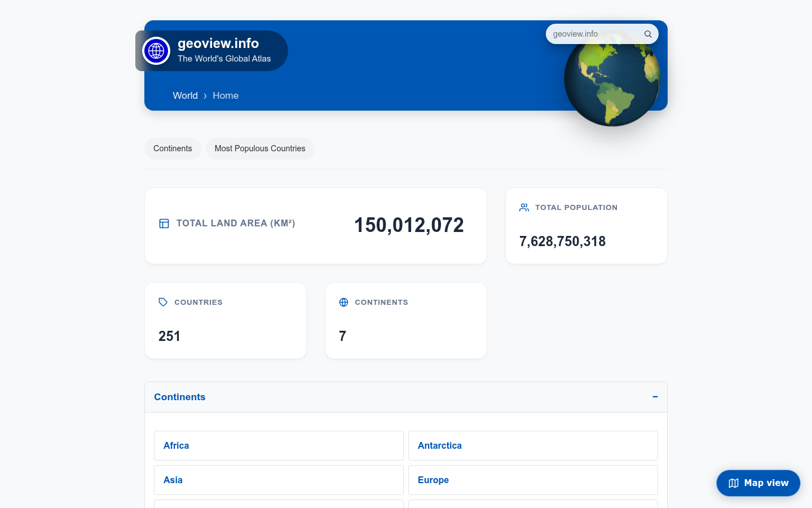
Task: Go to the Home breadcrumb
Action: 226,95
